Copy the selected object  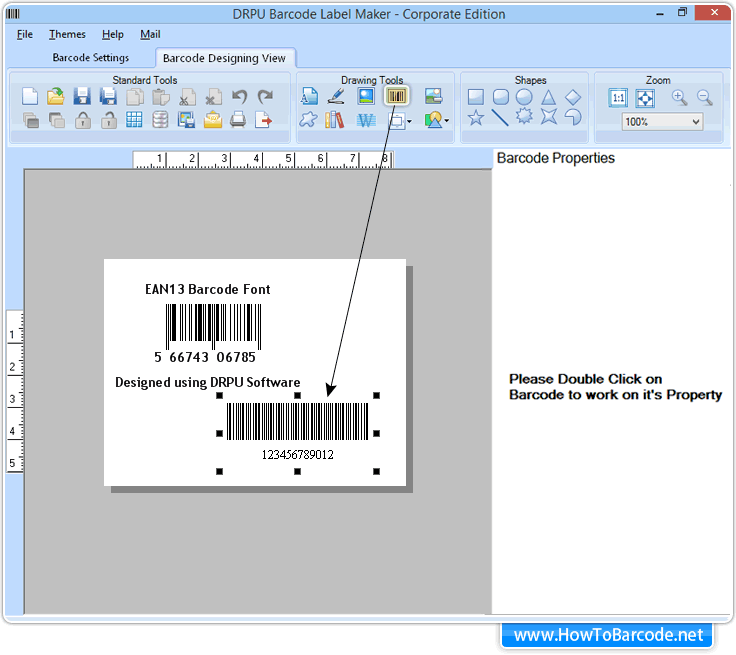[135, 97]
